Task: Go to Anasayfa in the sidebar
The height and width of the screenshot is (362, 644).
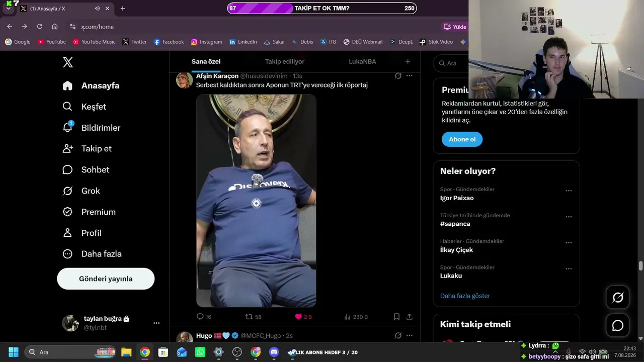Action: [91, 85]
